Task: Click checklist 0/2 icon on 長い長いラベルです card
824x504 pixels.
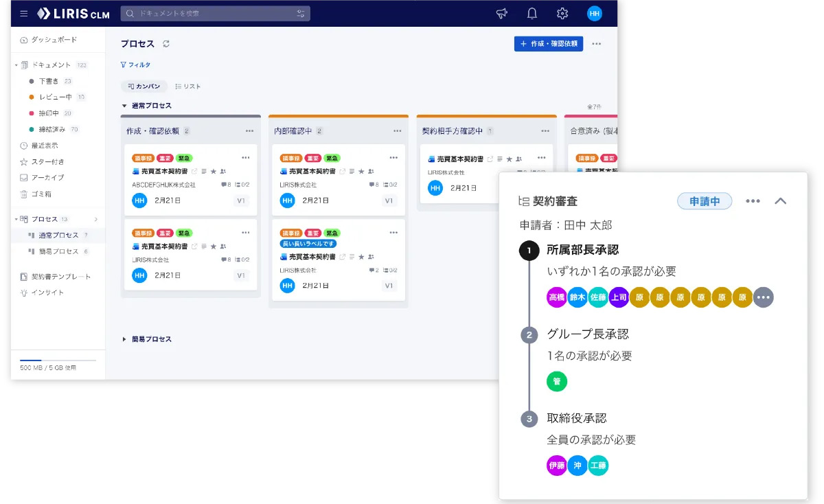Action: pyautogui.click(x=386, y=270)
